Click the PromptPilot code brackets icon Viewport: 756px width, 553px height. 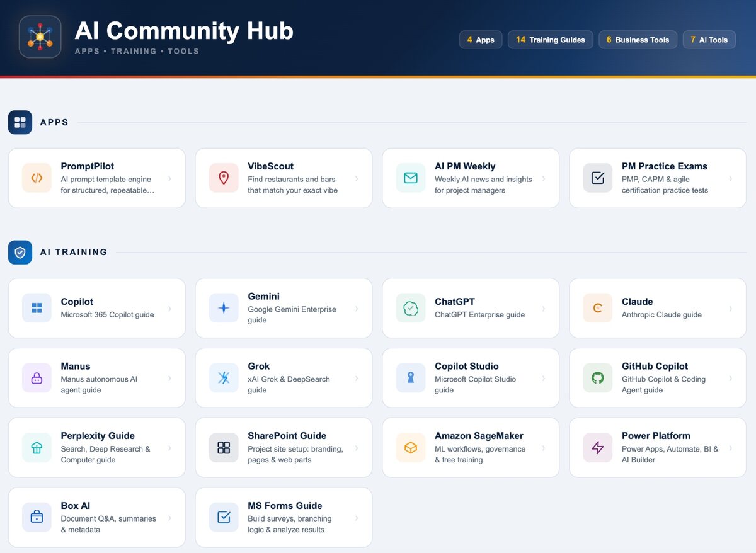pos(37,178)
